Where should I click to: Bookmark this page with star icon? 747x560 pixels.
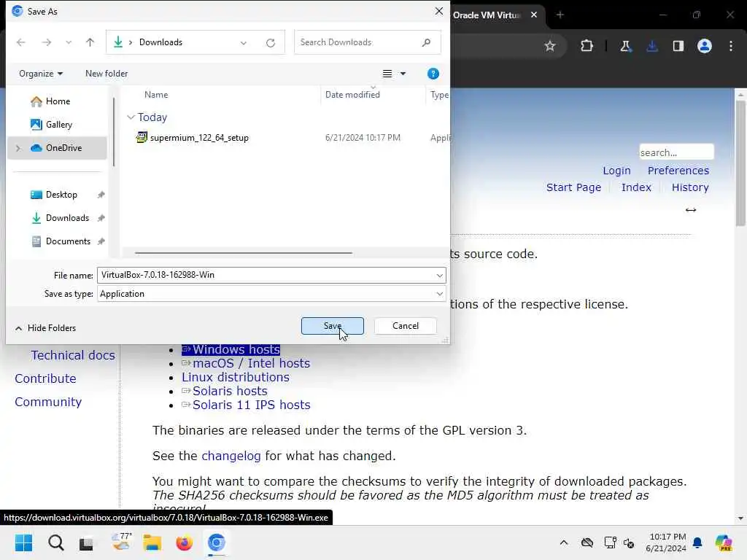click(550, 46)
